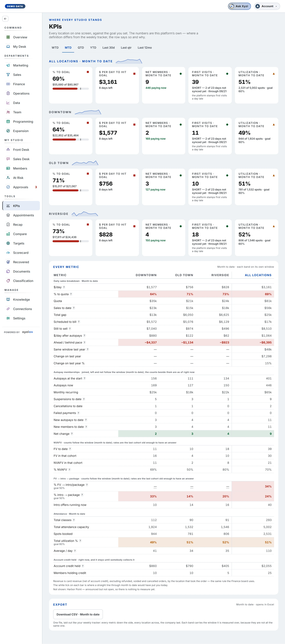This screenshot has height=644, width=285.
Task: Click the DEMO DATA badge
Action: (15, 6)
